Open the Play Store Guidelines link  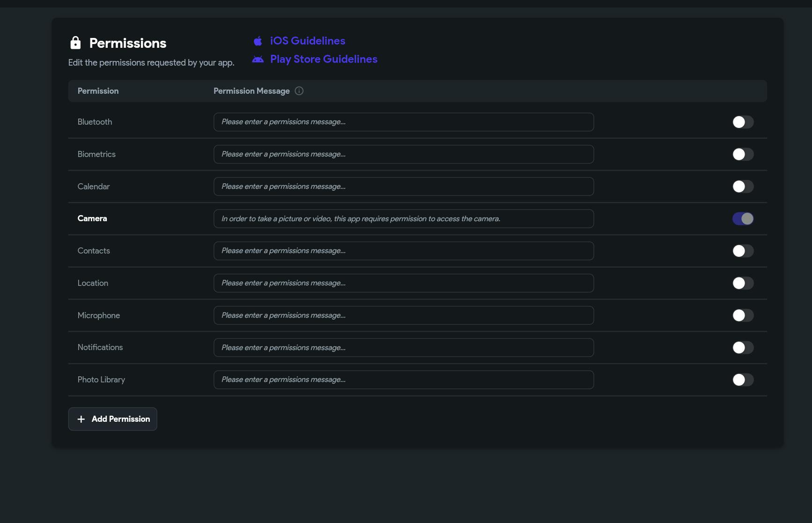click(324, 60)
